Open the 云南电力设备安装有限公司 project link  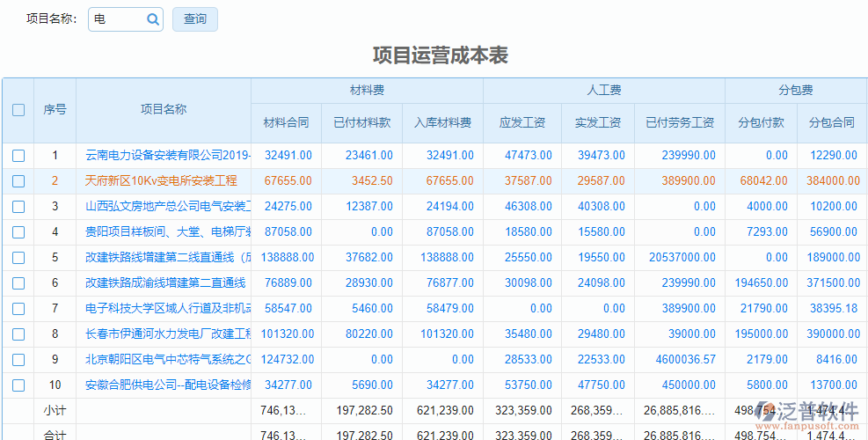coord(167,156)
